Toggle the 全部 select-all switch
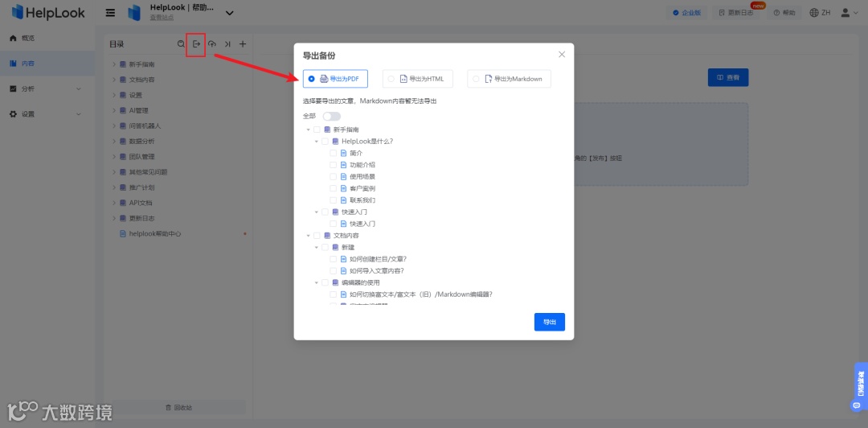Image resolution: width=868 pixels, height=428 pixels. pos(332,117)
